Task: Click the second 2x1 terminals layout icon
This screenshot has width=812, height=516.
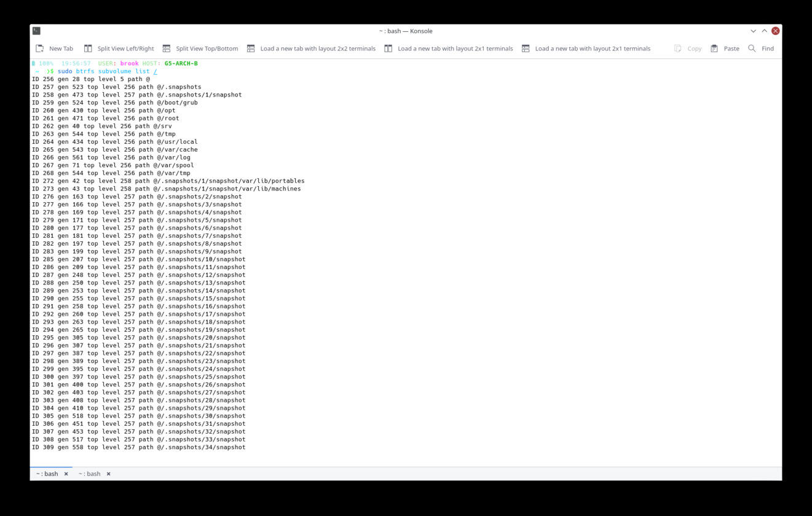Action: 526,49
